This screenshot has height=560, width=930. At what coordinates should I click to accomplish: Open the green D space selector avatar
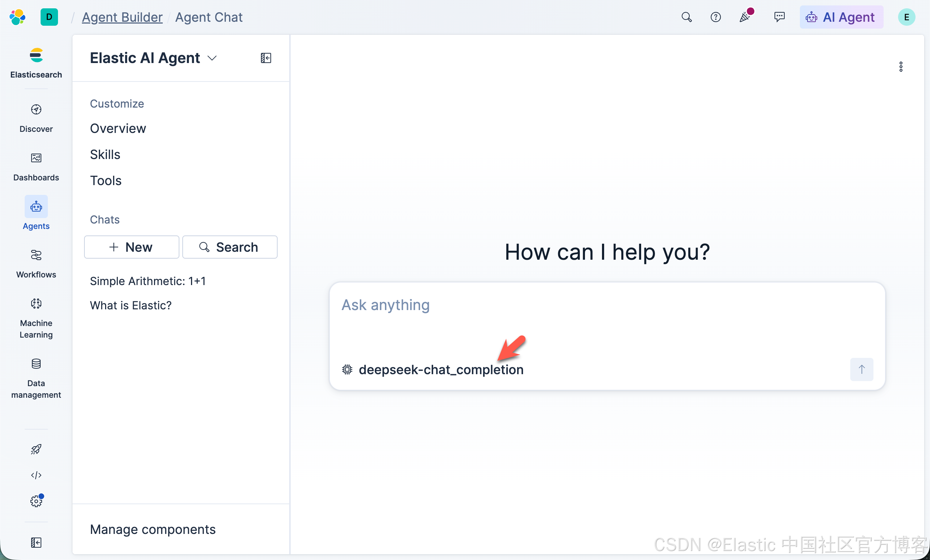pyautogui.click(x=49, y=17)
